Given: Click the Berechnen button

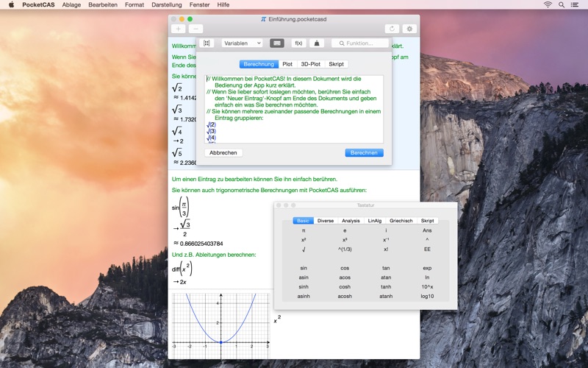Looking at the screenshot, I should point(364,153).
